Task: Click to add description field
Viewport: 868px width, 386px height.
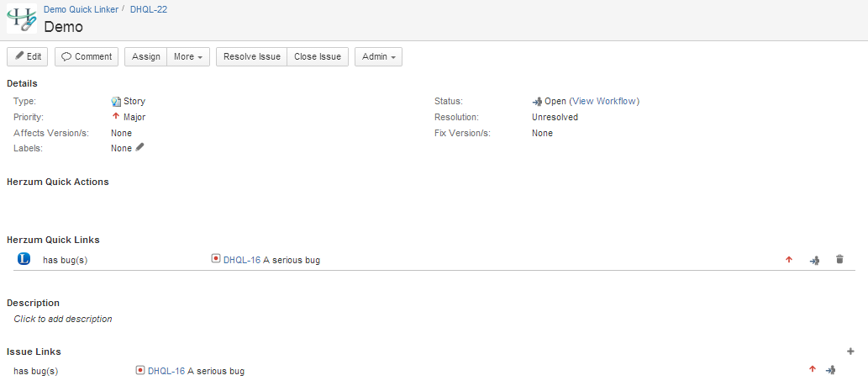Action: 63,319
